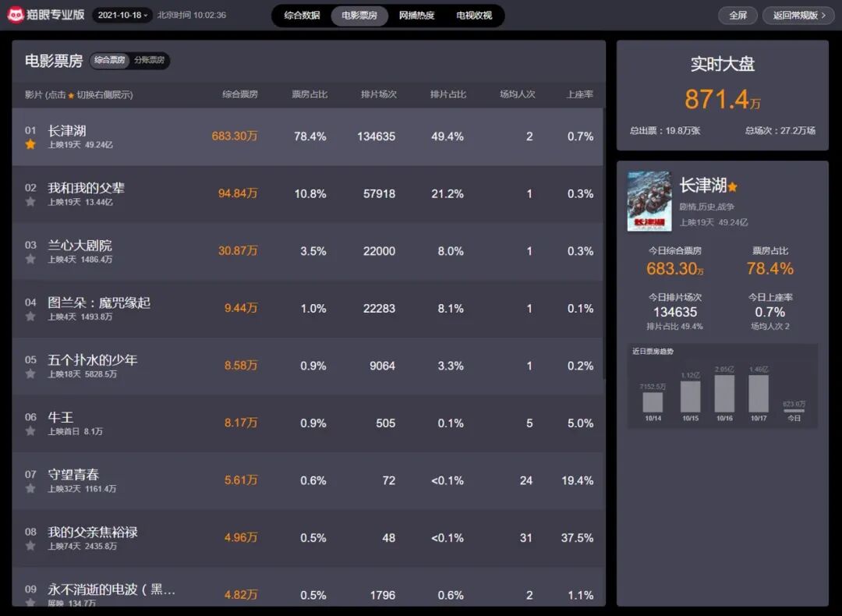Click 37.5% occupancy for 我的父亲焦裕禄

[577, 537]
